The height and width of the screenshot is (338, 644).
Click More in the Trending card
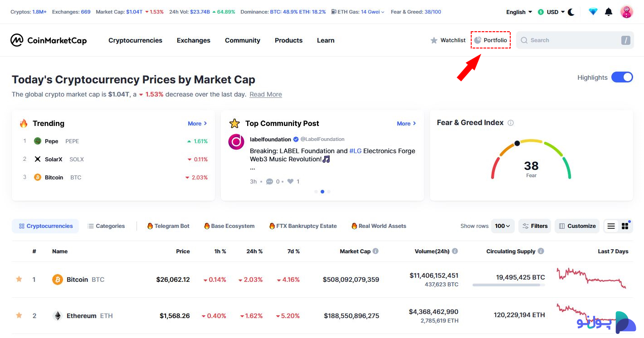pyautogui.click(x=197, y=123)
